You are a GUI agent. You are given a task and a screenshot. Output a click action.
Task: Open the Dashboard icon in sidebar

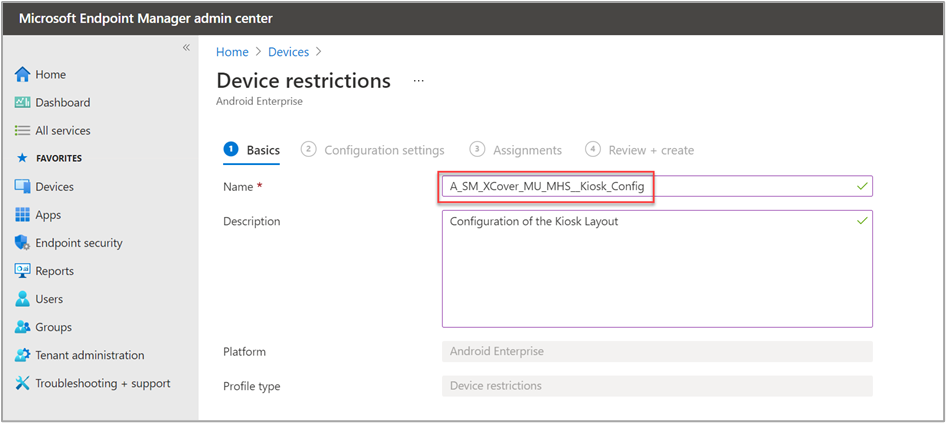point(23,103)
